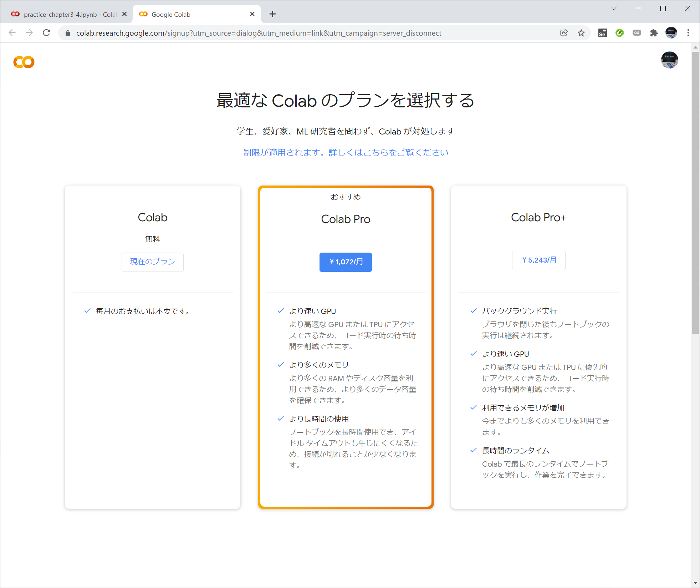
Task: Open a new browser tab
Action: 272,14
